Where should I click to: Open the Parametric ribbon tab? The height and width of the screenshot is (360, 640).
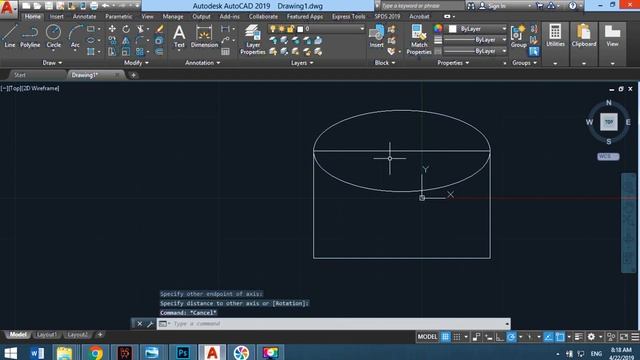pos(118,17)
